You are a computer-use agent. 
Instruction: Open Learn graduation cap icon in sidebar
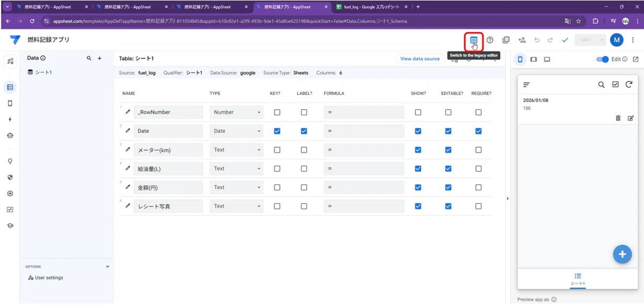pos(10,226)
